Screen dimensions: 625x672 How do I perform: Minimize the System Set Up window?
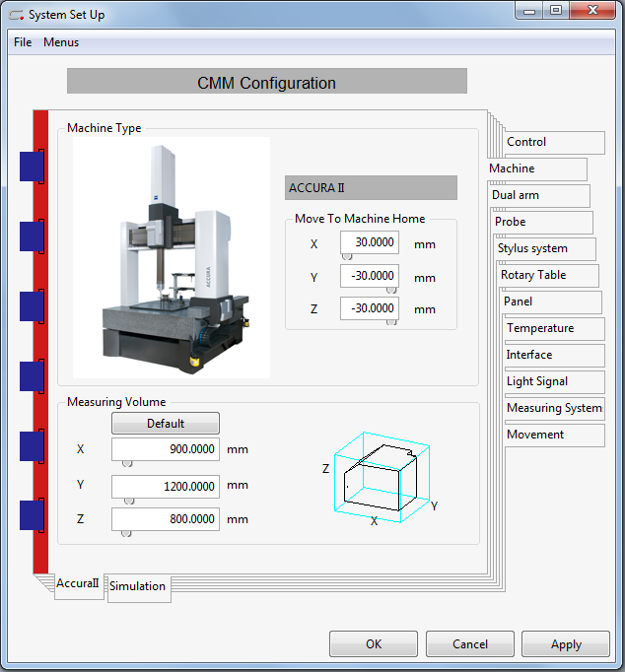pyautogui.click(x=529, y=11)
